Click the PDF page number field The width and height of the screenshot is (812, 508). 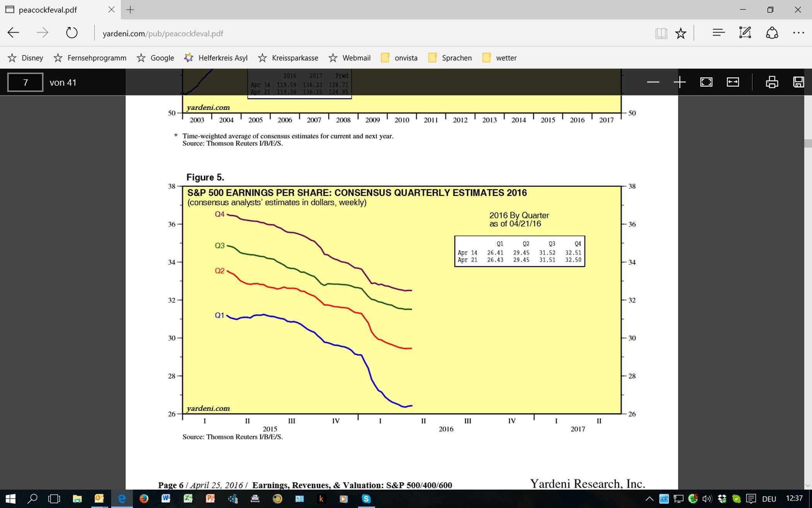click(x=26, y=82)
